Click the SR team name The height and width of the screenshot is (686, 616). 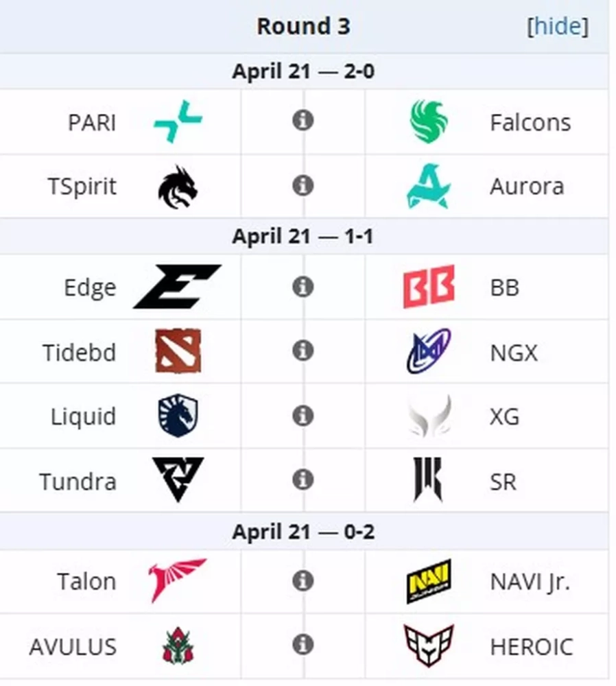503,482
